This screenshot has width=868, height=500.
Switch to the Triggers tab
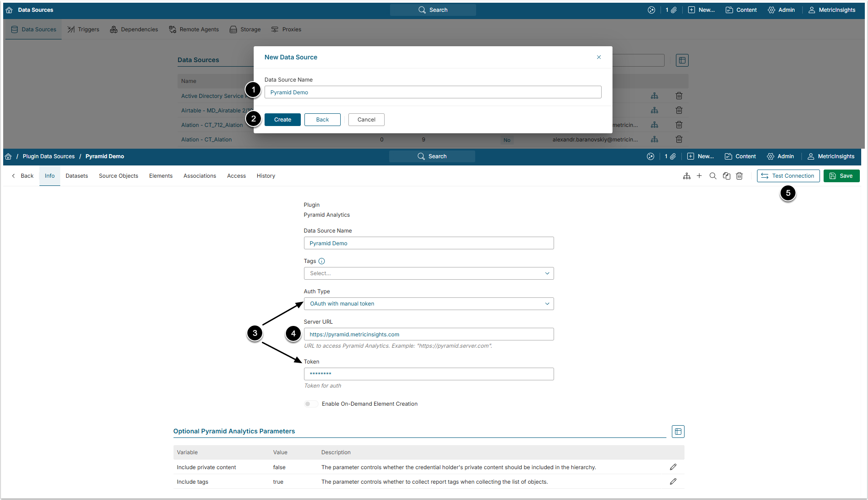click(x=83, y=29)
